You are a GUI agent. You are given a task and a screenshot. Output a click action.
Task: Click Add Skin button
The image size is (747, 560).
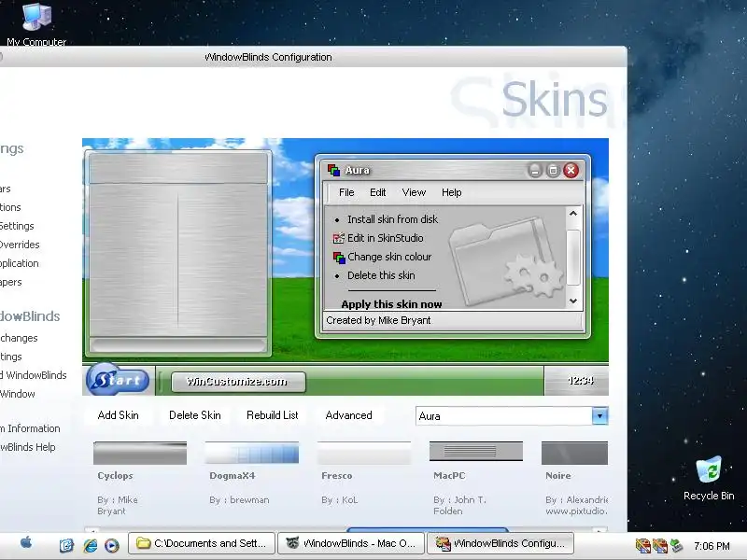(119, 415)
